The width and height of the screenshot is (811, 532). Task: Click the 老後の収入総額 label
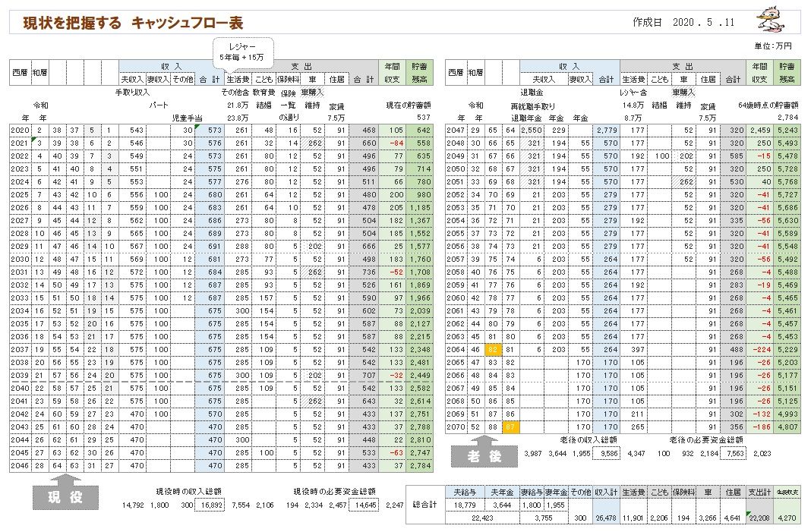pyautogui.click(x=589, y=440)
